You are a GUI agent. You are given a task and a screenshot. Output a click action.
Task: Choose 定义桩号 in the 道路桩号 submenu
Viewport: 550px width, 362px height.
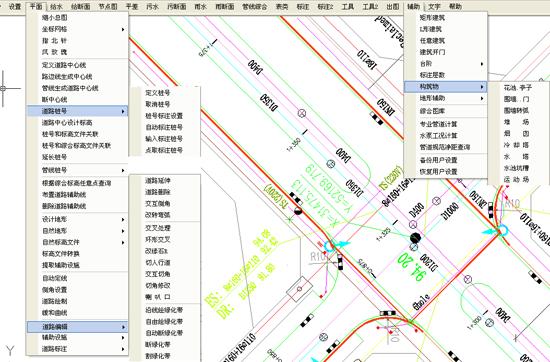(x=157, y=93)
